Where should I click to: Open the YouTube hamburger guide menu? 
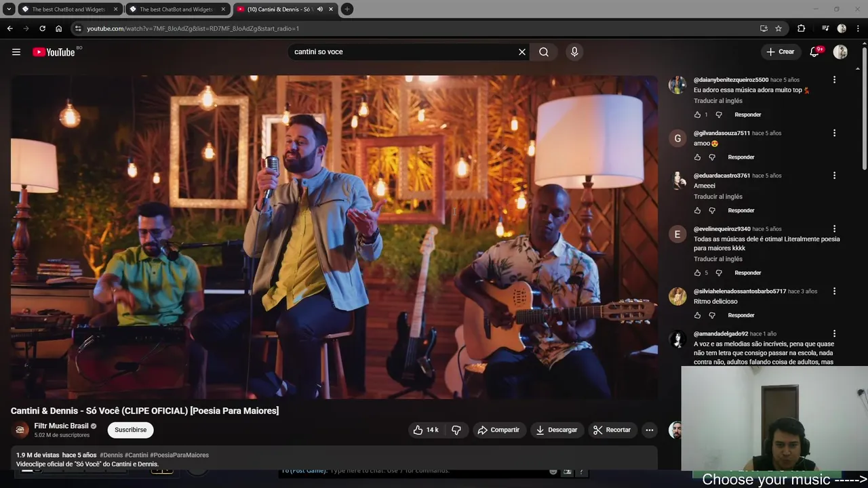pyautogui.click(x=16, y=52)
